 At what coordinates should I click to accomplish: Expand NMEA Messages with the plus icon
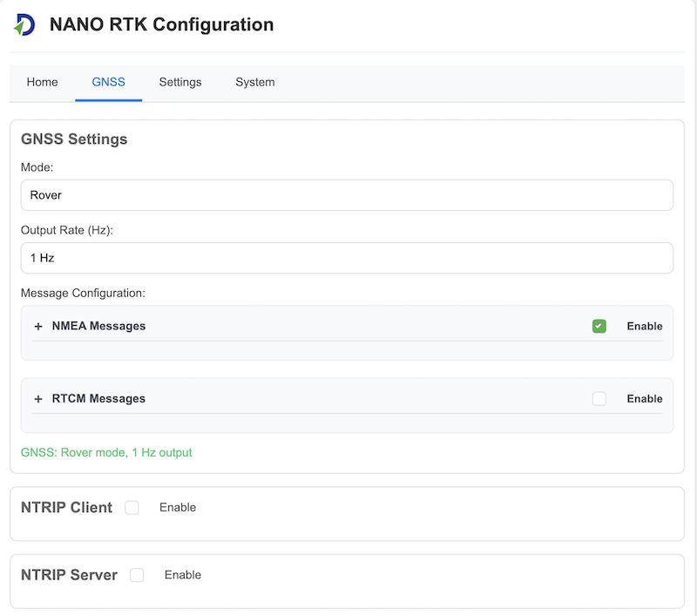coord(38,326)
